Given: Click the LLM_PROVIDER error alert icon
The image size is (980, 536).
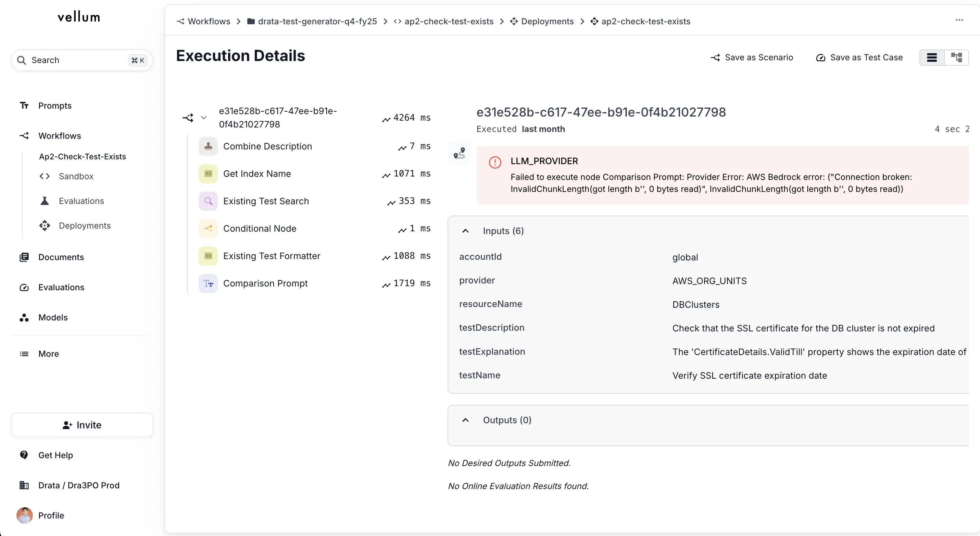Looking at the screenshot, I should (x=495, y=162).
